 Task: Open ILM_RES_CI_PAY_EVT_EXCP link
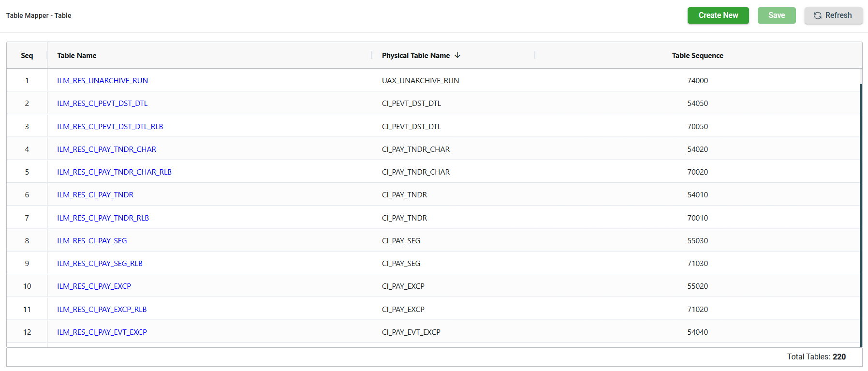[102, 332]
